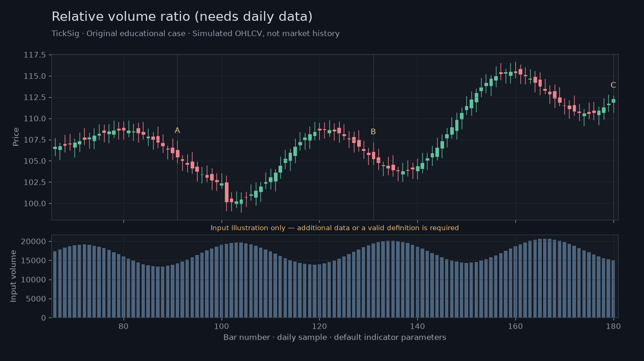The image size is (644, 361).
Task: Click the 107.5 price tick label
Action: coord(35,140)
